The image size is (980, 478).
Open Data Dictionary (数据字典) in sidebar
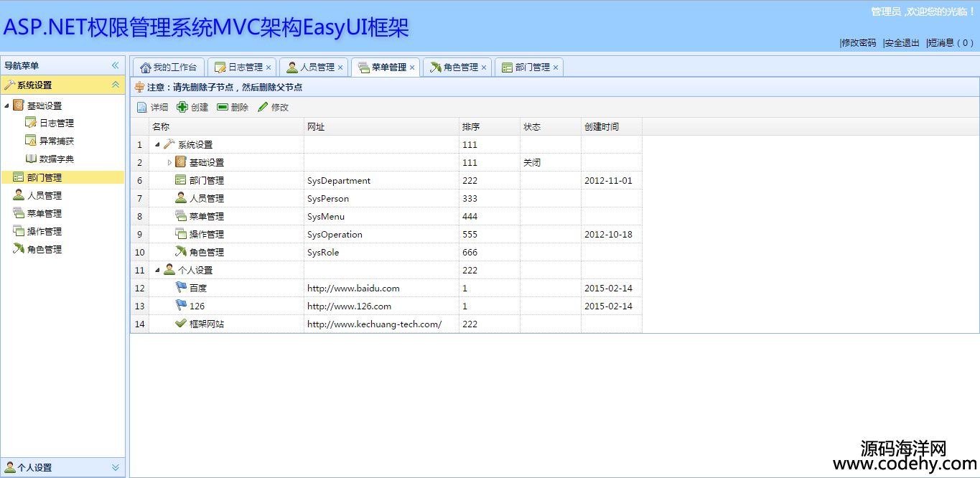coord(56,159)
